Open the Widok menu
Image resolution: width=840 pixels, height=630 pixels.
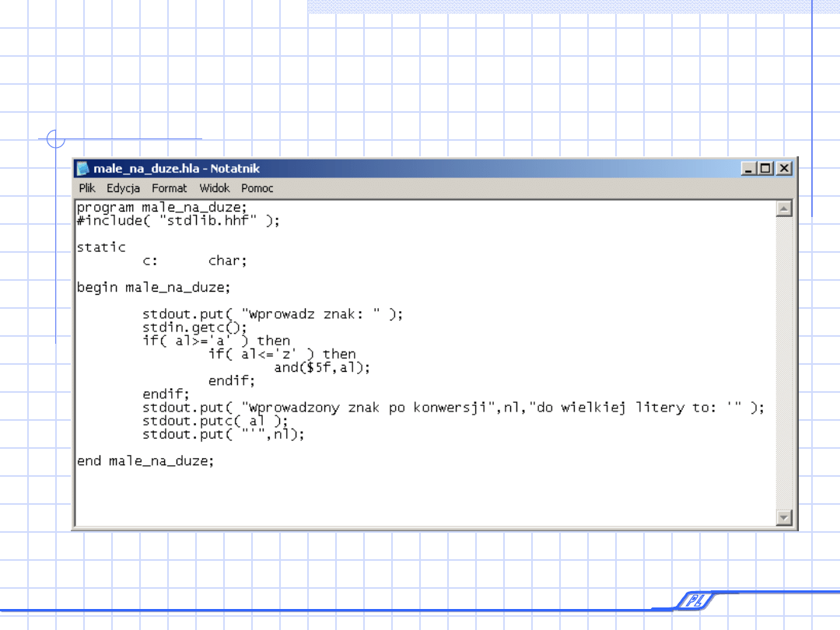pos(215,188)
